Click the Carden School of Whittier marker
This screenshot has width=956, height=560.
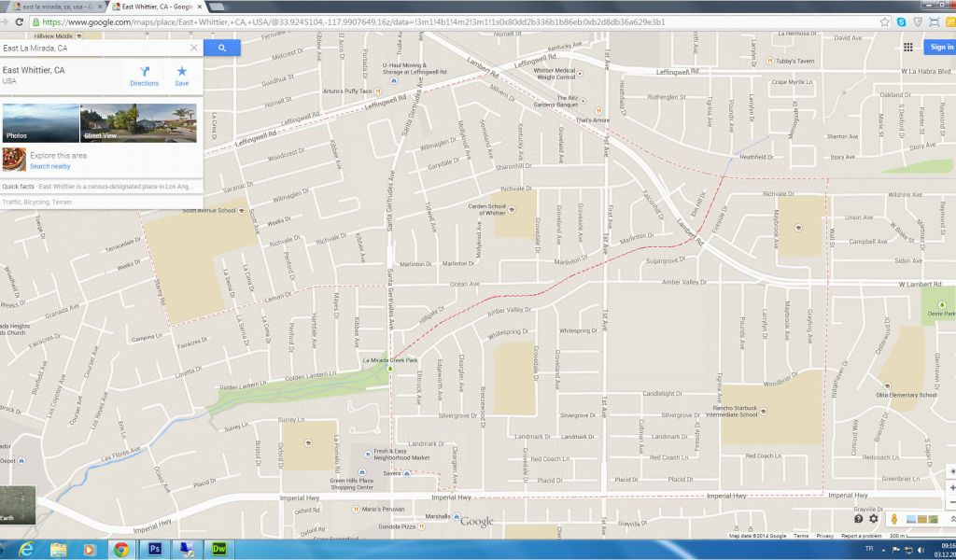tap(512, 210)
